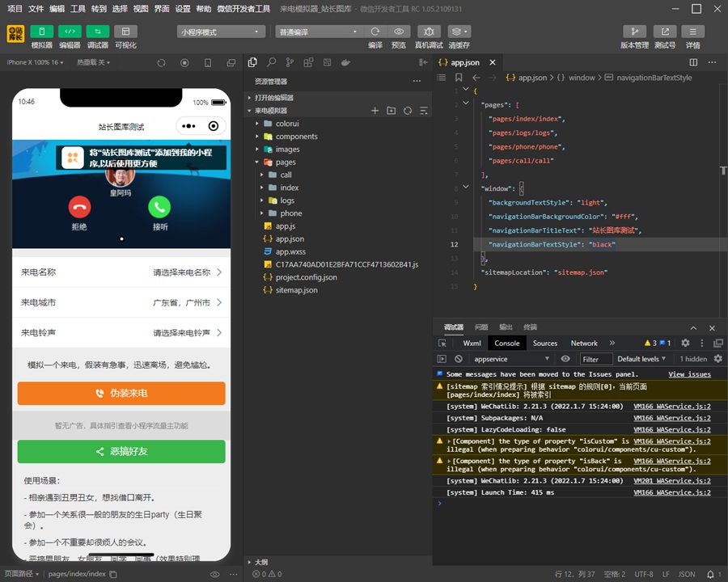
Task: Open the DevTools console settings gear
Action: pyautogui.click(x=717, y=359)
